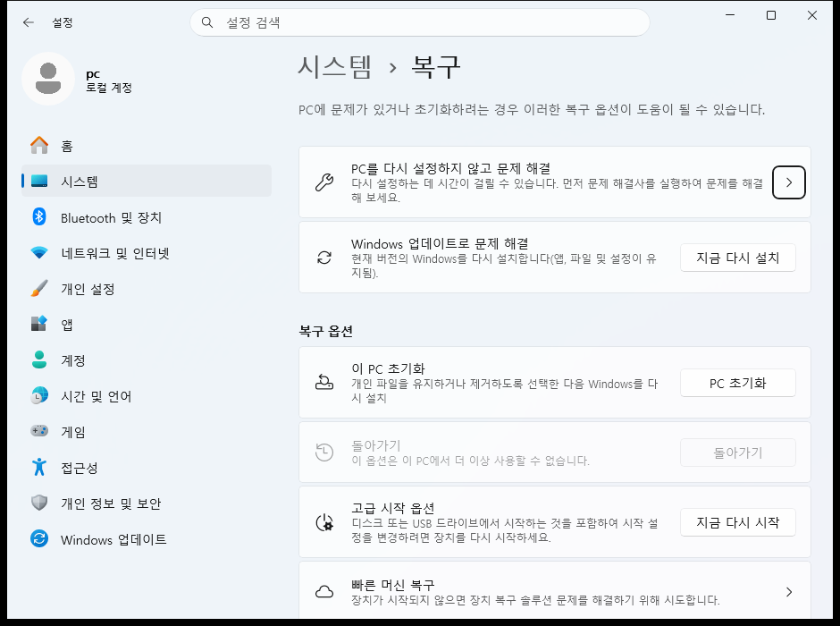Click the Windows 업데이트 sync icon

(39, 538)
